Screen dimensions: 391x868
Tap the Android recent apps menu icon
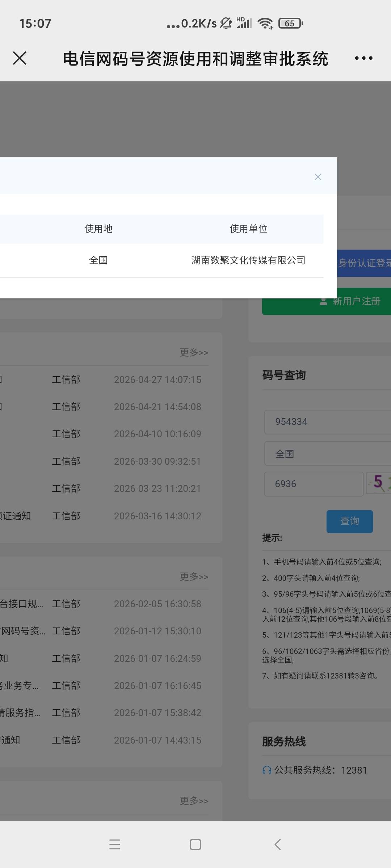pyautogui.click(x=114, y=844)
